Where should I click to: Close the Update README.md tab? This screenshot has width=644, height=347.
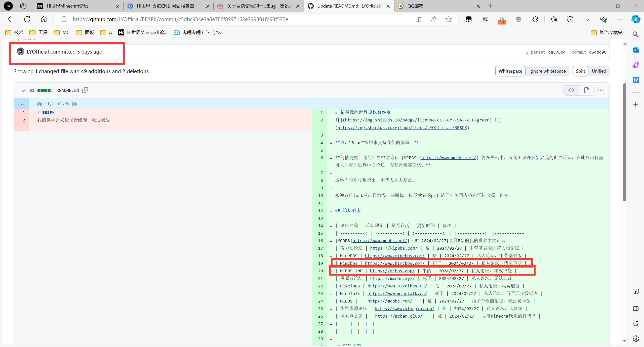click(x=388, y=6)
